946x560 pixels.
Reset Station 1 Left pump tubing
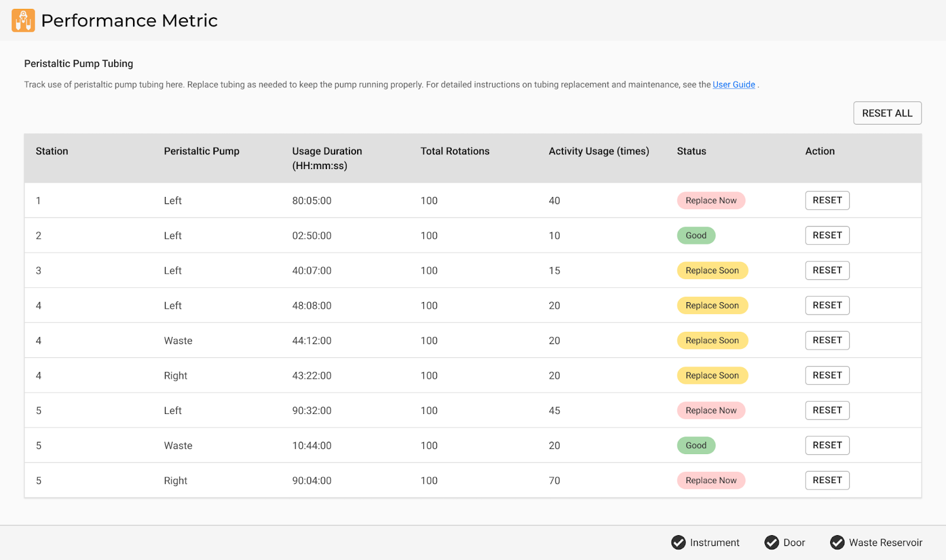[x=827, y=200]
